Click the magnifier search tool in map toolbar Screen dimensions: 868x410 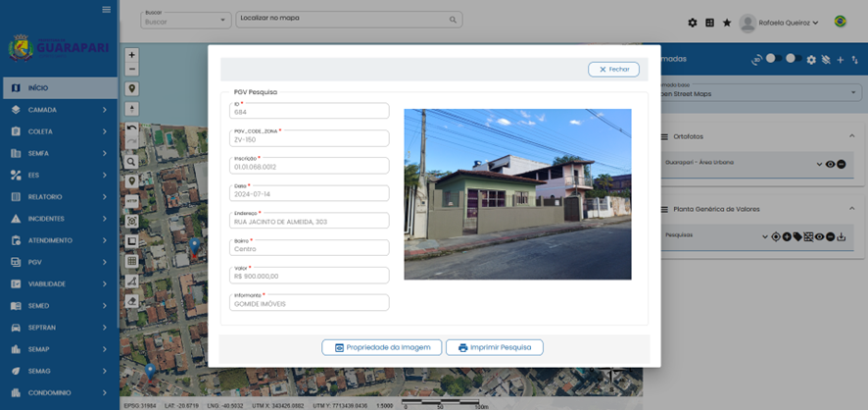132,161
